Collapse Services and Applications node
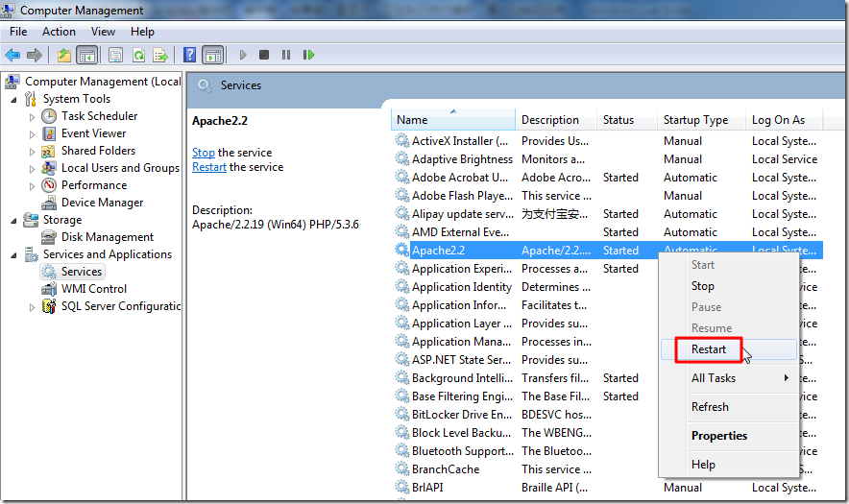Screen dimensions: 849x504 pos(14,255)
